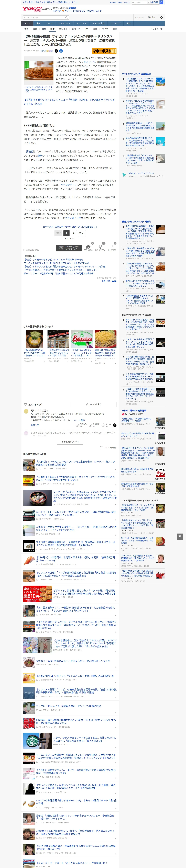Expand first comment via もっと見る link
Viewport: 186px width, 868px height.
(80, 420)
